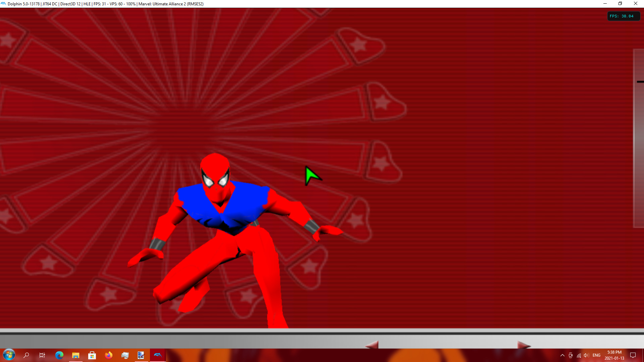Click the Wi-Fi network icon in the tray

[578, 355]
